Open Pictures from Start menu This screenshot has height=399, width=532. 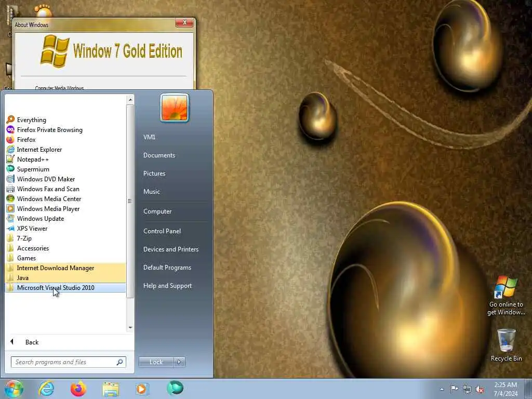tap(154, 174)
